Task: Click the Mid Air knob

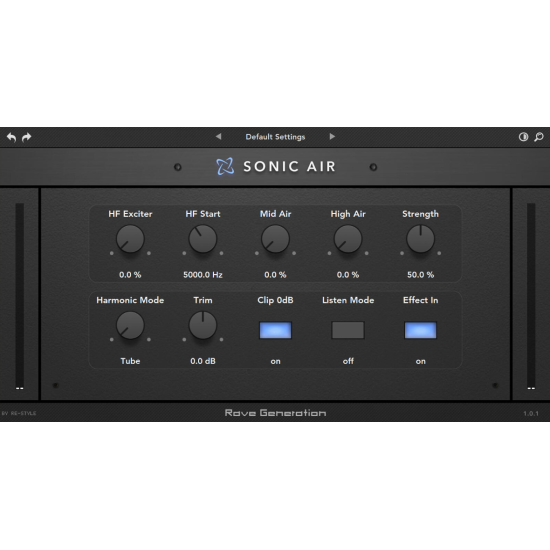Action: tap(275, 239)
